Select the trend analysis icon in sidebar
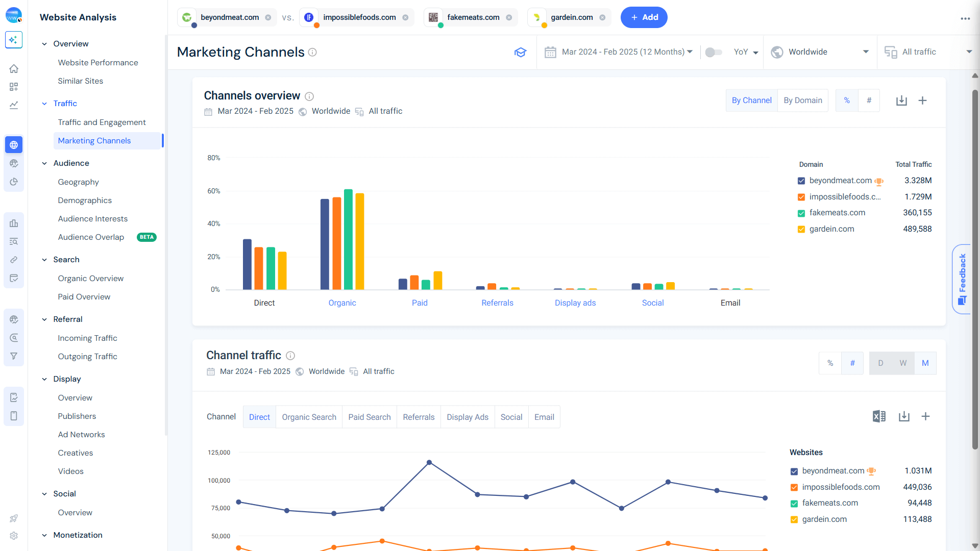980x551 pixels. 14,105
